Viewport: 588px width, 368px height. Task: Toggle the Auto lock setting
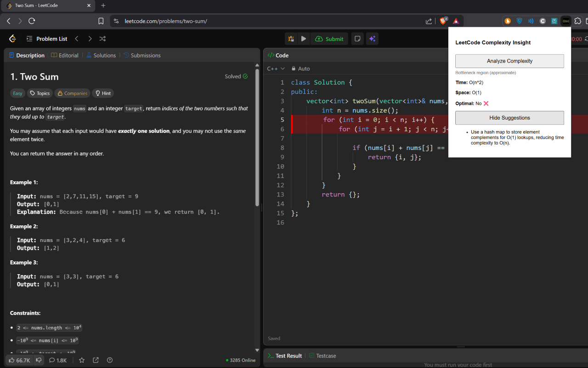coord(301,69)
